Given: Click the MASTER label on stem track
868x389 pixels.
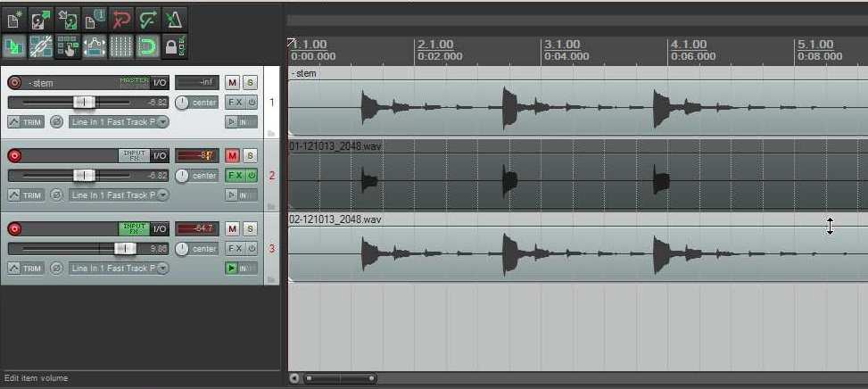Looking at the screenshot, I should point(135,81).
